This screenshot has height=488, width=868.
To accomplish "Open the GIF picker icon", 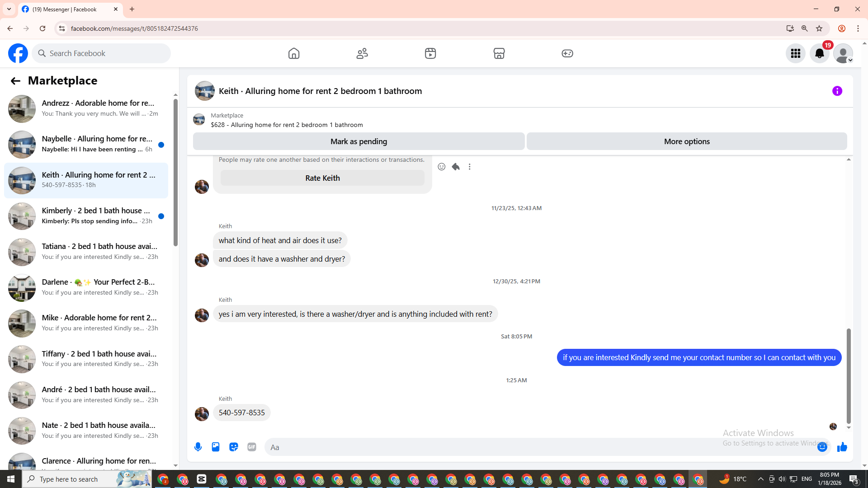I will (x=252, y=447).
